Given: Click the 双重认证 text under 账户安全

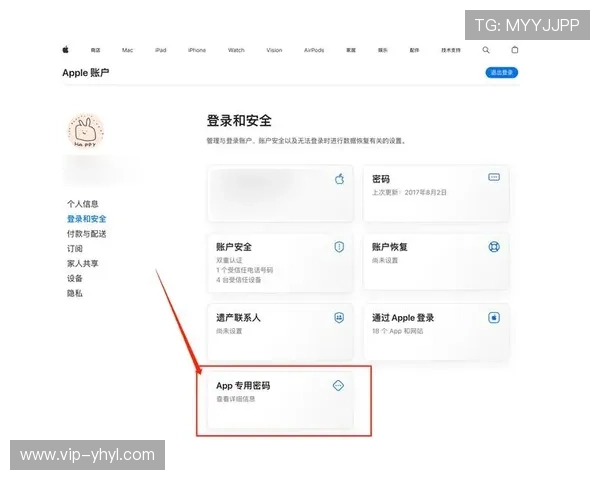Looking at the screenshot, I should (229, 260).
